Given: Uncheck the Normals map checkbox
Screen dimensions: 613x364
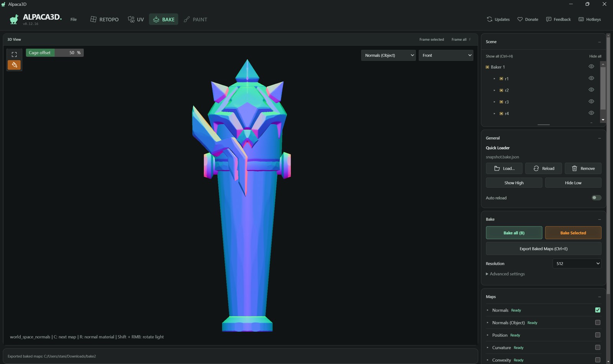Looking at the screenshot, I should pyautogui.click(x=598, y=310).
